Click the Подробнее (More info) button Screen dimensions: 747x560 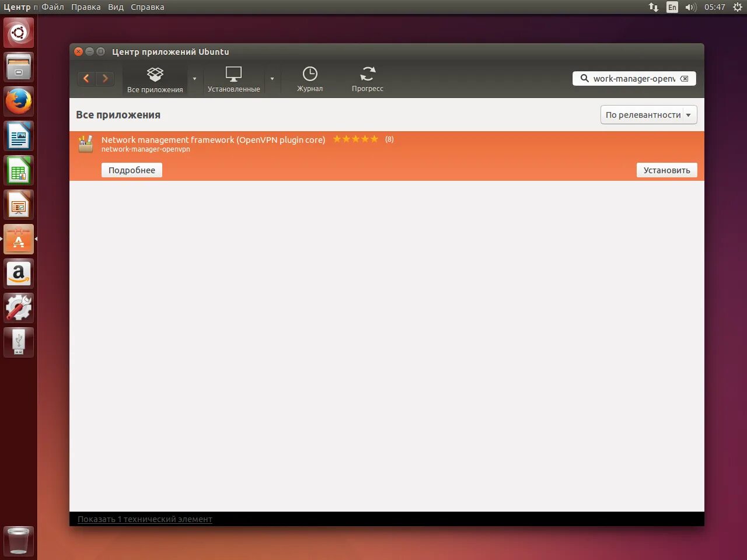pos(132,170)
